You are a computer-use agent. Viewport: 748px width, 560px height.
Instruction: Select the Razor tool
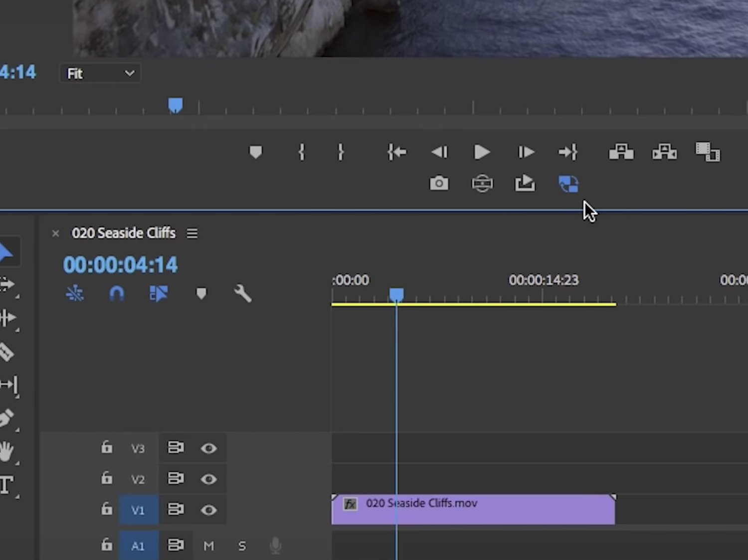pyautogui.click(x=6, y=352)
